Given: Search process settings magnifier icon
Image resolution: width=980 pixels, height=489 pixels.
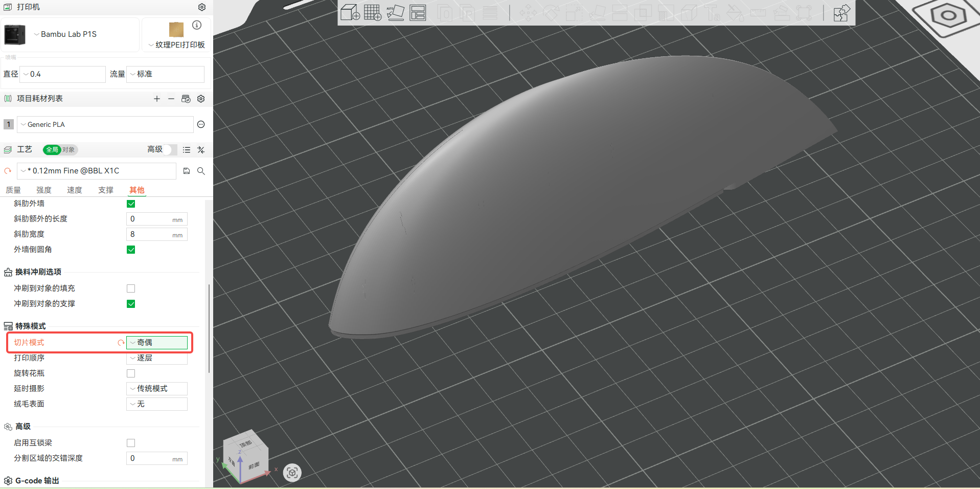Looking at the screenshot, I should pyautogui.click(x=201, y=171).
